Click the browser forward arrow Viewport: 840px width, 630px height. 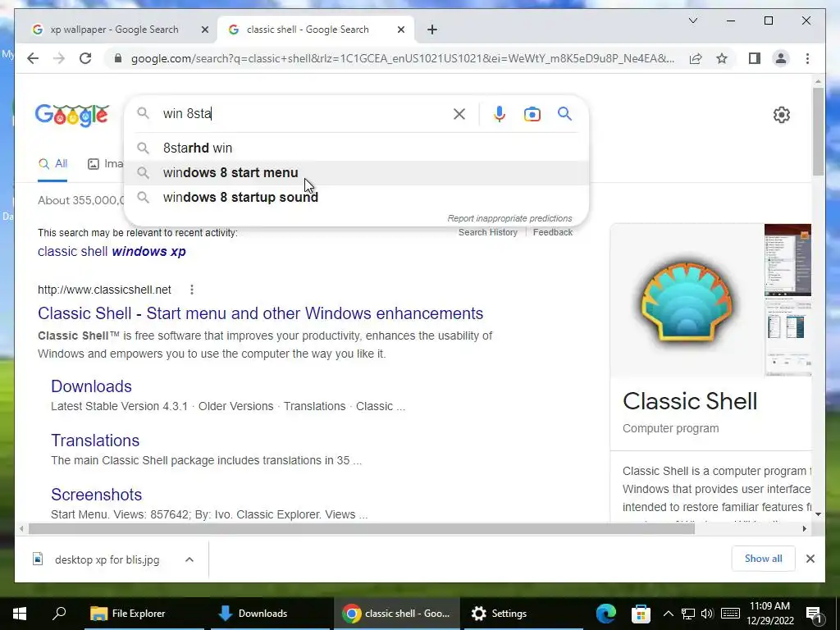point(59,58)
